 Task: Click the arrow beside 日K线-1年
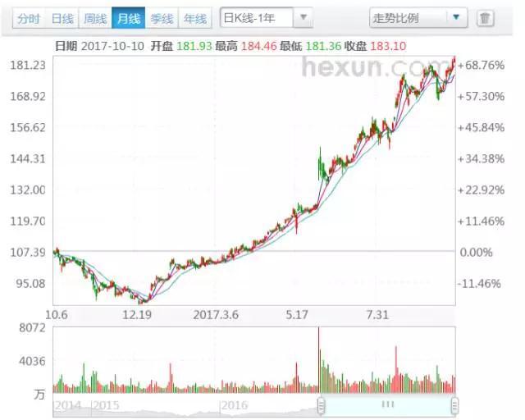(x=303, y=17)
